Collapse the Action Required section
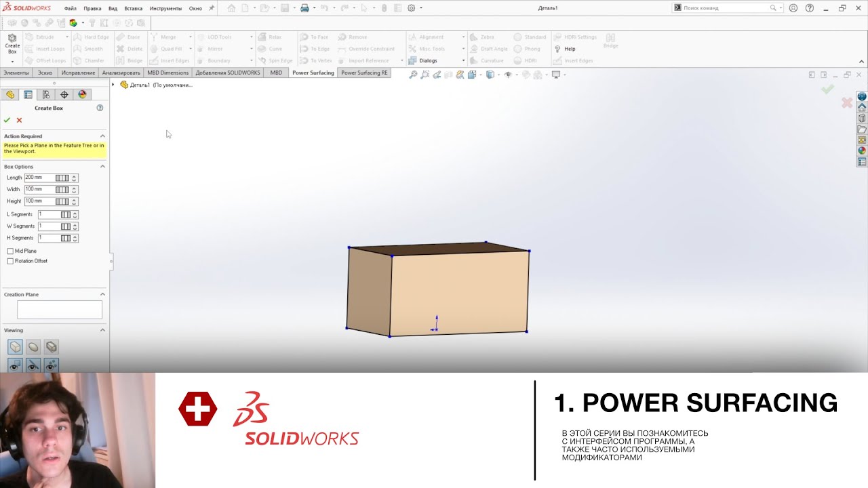The image size is (868, 488). 102,136
